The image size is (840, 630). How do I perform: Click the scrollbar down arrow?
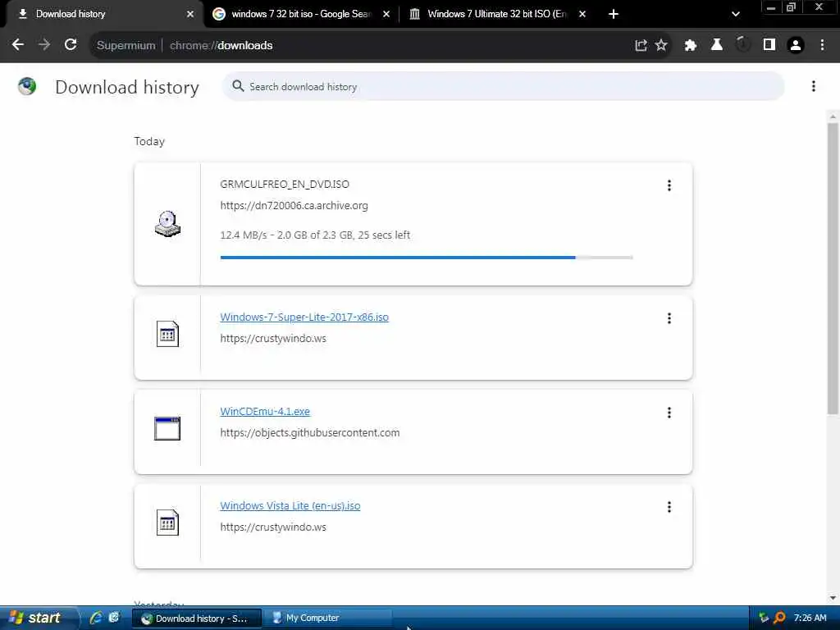(x=833, y=598)
